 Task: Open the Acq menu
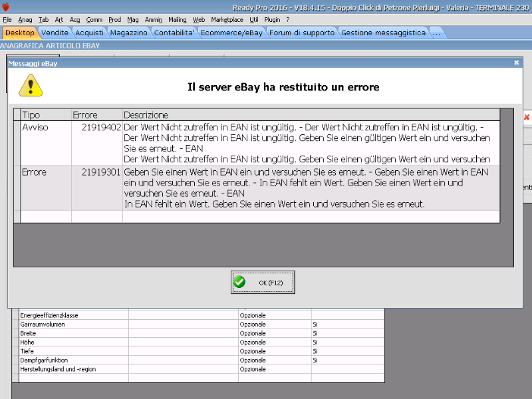[x=74, y=20]
